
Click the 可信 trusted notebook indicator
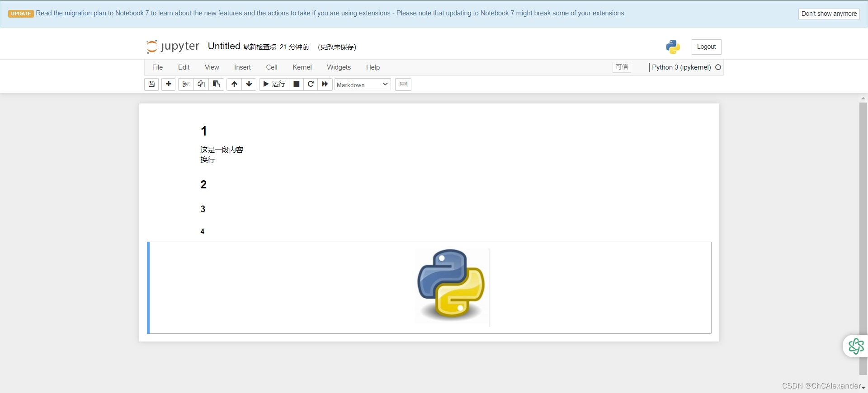622,67
